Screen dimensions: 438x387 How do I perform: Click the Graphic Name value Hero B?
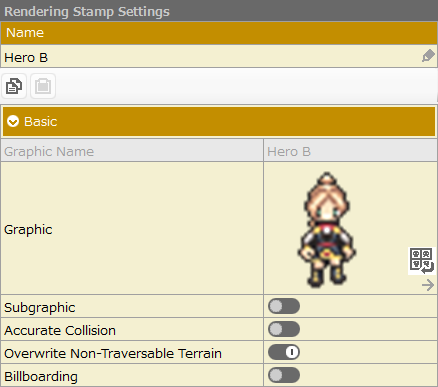pyautogui.click(x=289, y=152)
